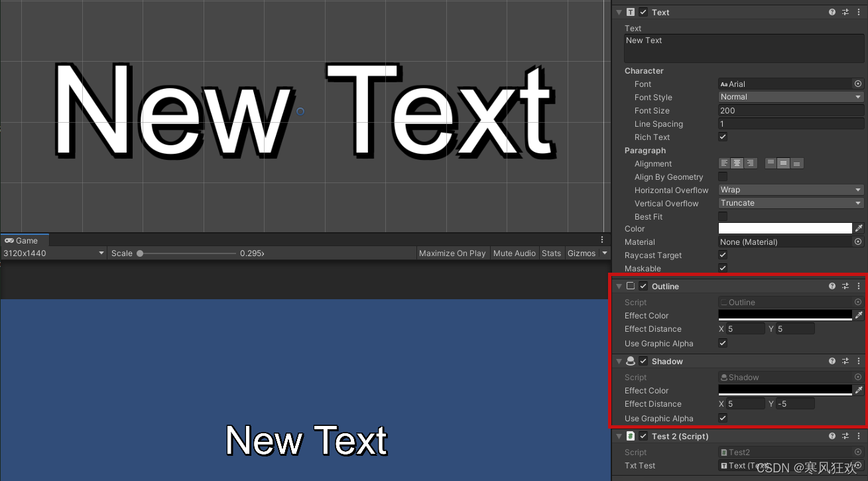Show Stats in Game view
The height and width of the screenshot is (481, 868).
pos(551,253)
